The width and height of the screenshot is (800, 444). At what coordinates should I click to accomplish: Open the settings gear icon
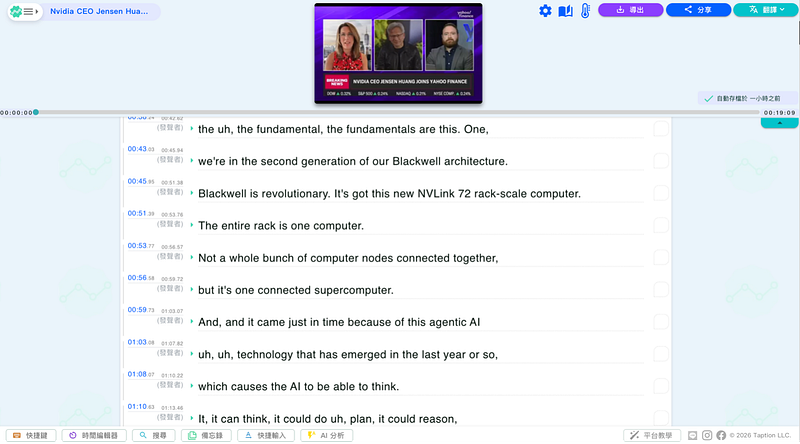point(545,11)
